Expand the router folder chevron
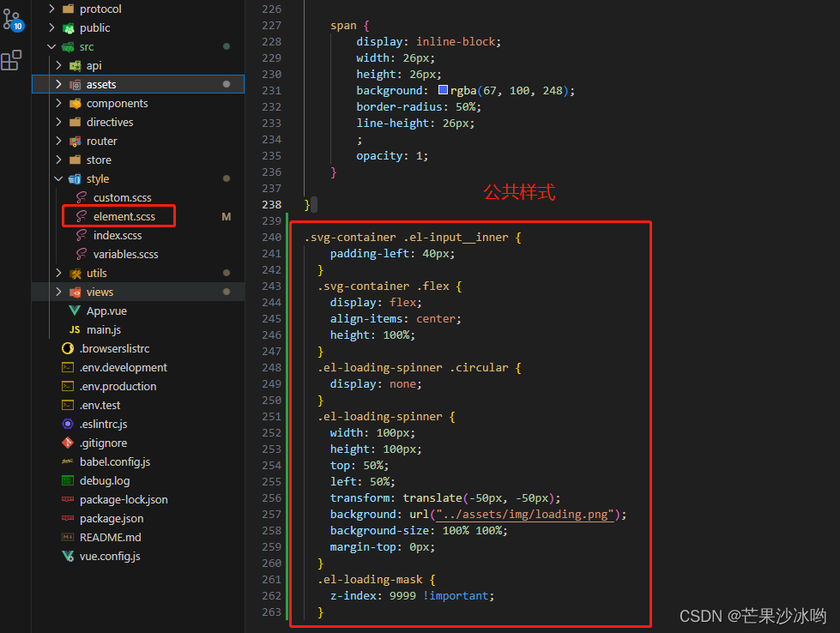The height and width of the screenshot is (633, 840). [x=58, y=141]
